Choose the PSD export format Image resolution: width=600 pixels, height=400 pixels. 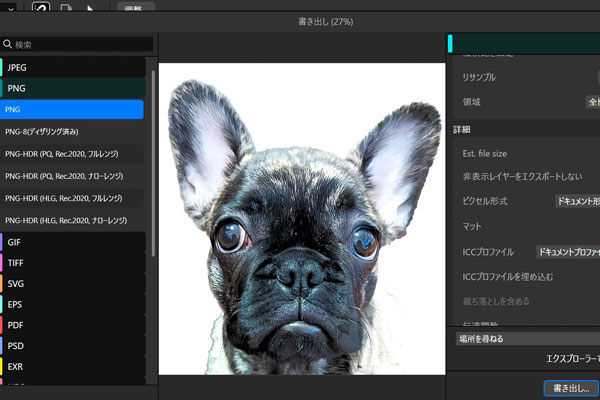pyautogui.click(x=73, y=346)
